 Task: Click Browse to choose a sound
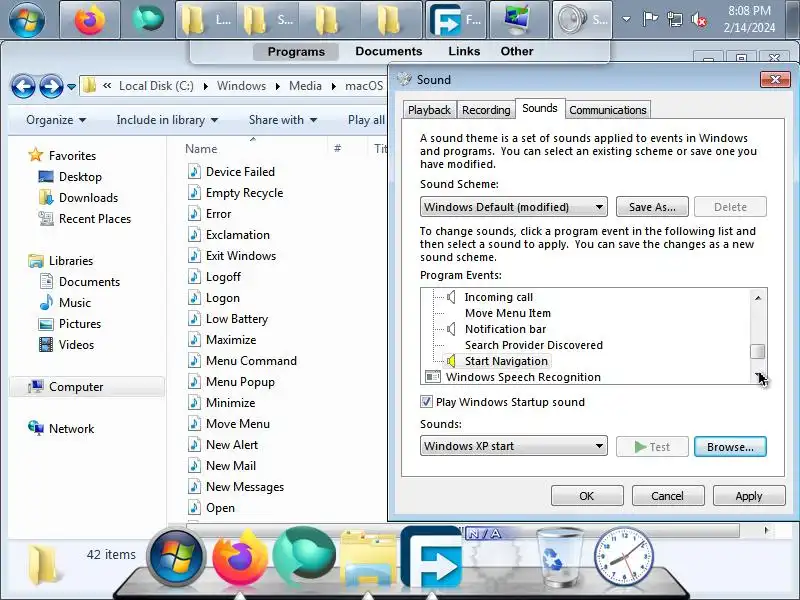[730, 446]
